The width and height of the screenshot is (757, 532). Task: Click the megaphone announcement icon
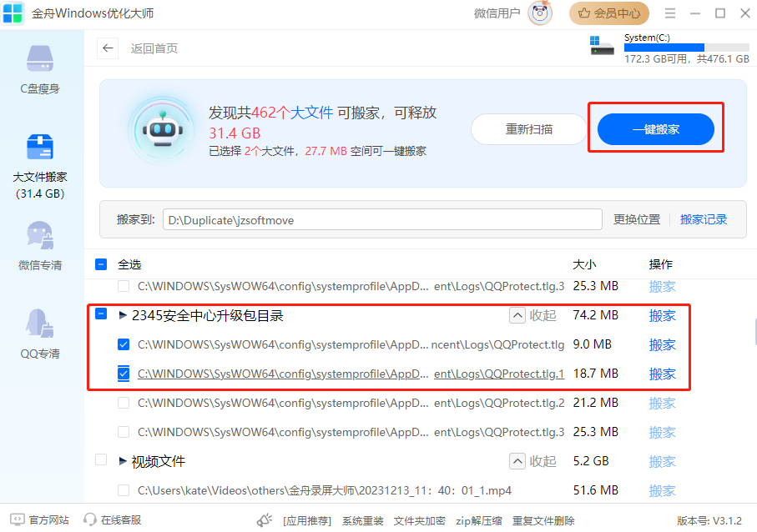[x=265, y=520]
